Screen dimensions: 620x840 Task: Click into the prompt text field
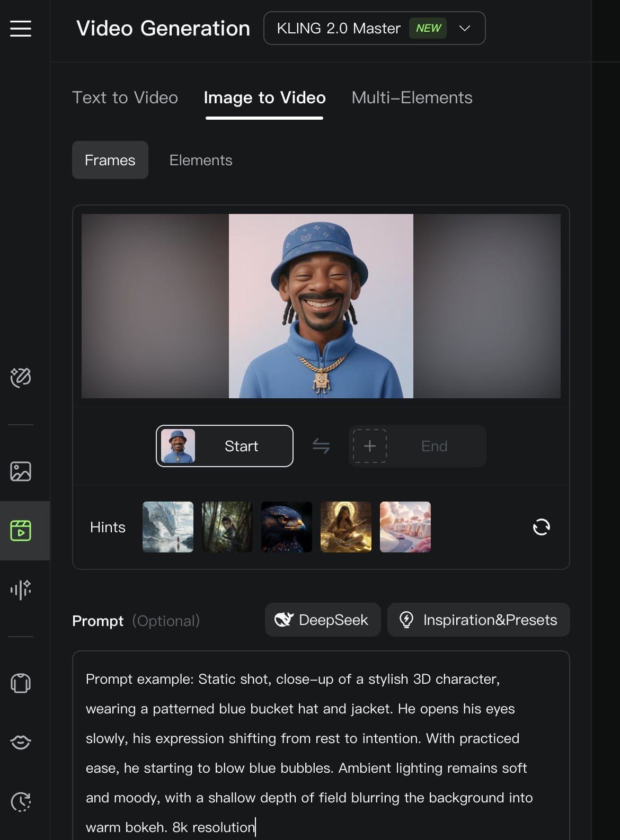point(321,752)
